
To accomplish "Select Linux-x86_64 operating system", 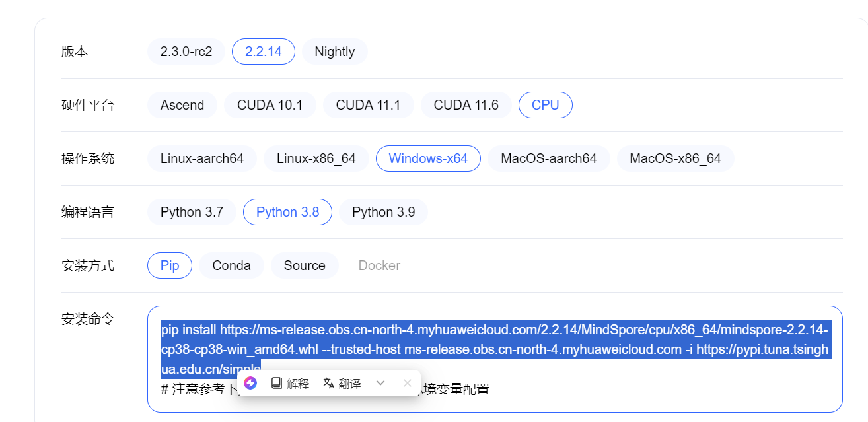I will point(316,158).
